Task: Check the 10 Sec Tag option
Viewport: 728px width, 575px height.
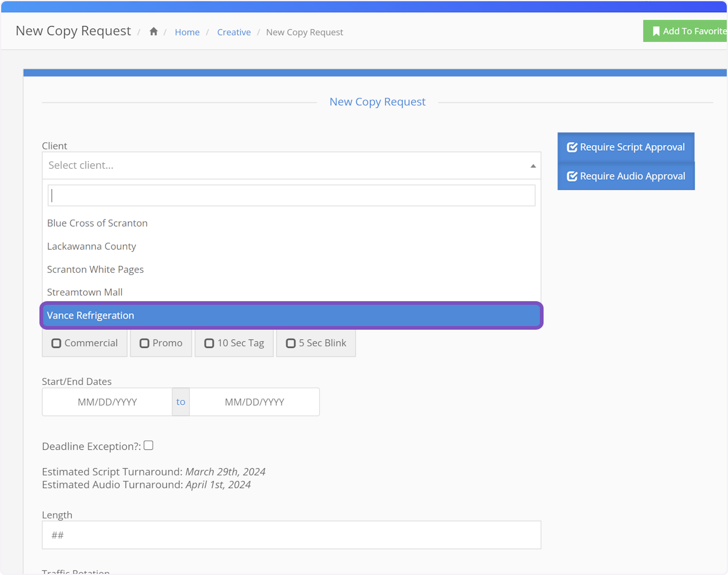Action: coord(209,344)
